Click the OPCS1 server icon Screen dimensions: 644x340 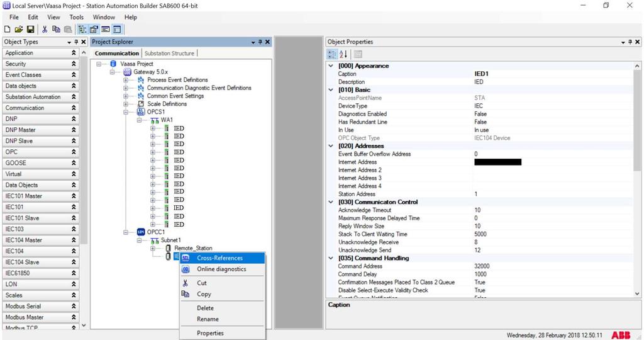click(x=140, y=111)
